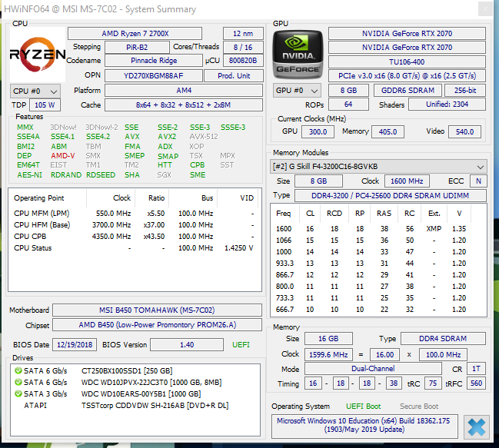Screen dimensions: 499x448
Task: Click the AM4 platform field
Action: (184, 91)
